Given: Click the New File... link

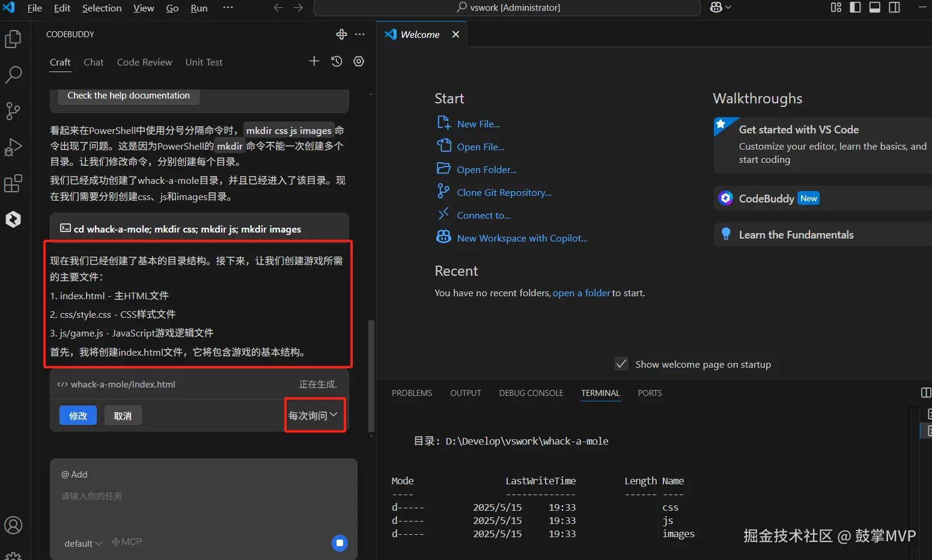Looking at the screenshot, I should pyautogui.click(x=478, y=124).
